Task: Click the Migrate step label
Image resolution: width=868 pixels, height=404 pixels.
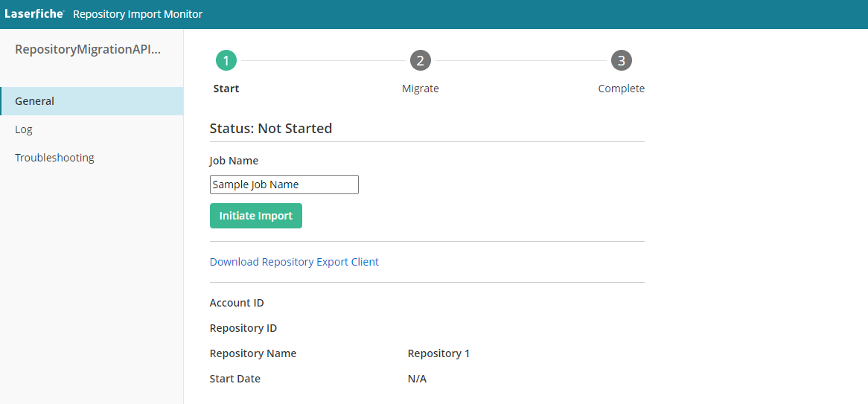Action: pyautogui.click(x=421, y=89)
